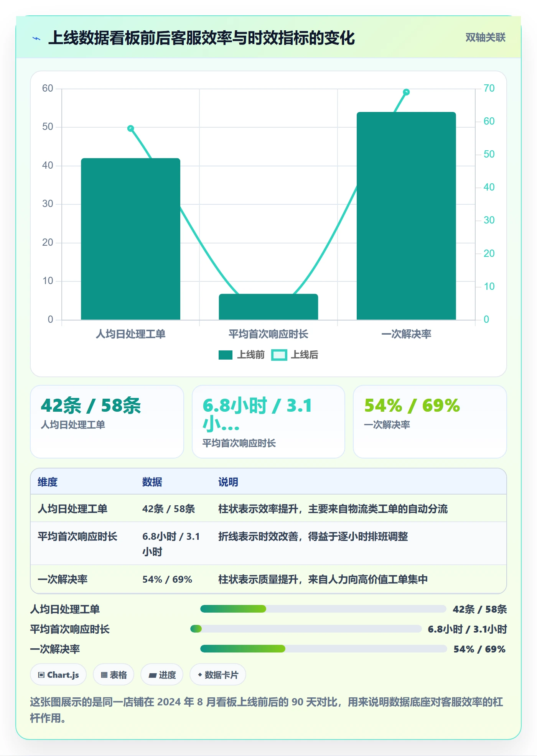
Task: Click the table cell about 高价值工单集中
Action: pos(323,579)
